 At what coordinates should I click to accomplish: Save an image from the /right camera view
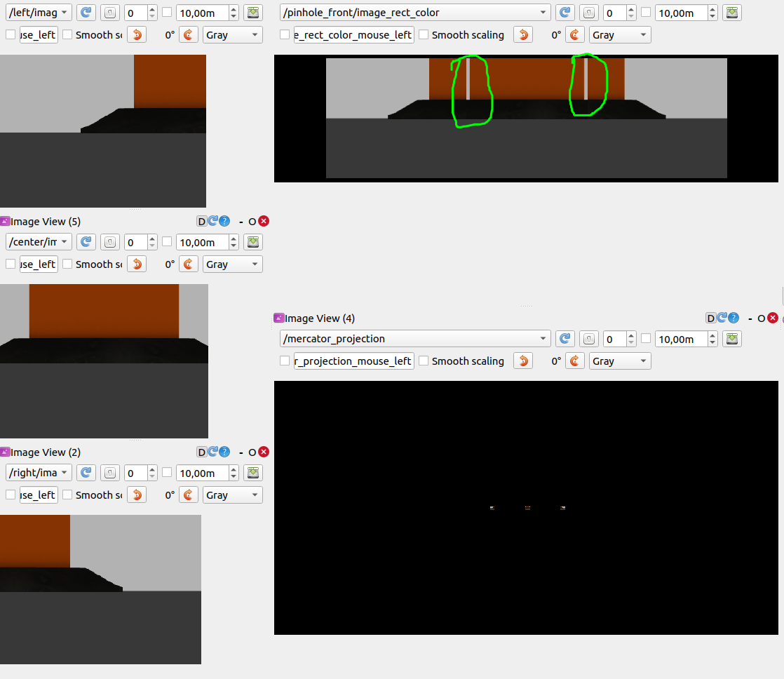(x=252, y=472)
